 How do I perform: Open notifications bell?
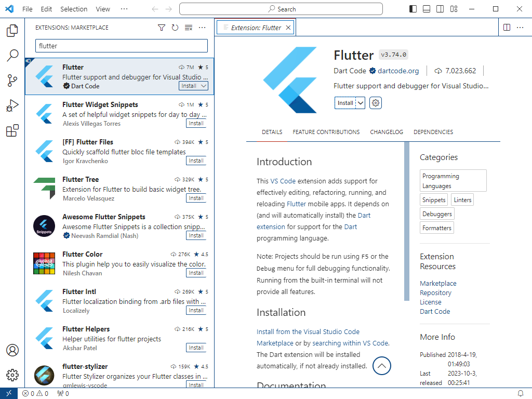tap(521, 393)
